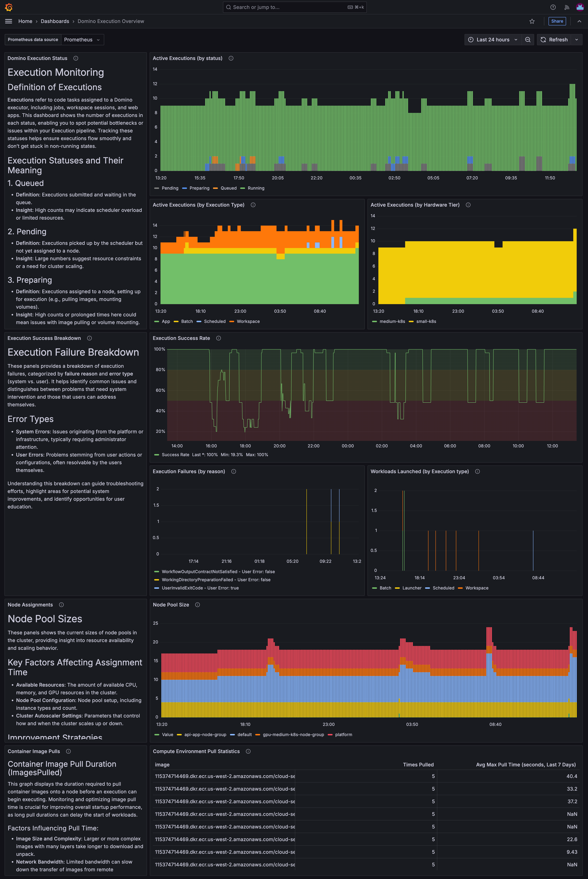This screenshot has height=879, width=588.
Task: Show info for Domino Execution Status panel
Action: point(76,58)
